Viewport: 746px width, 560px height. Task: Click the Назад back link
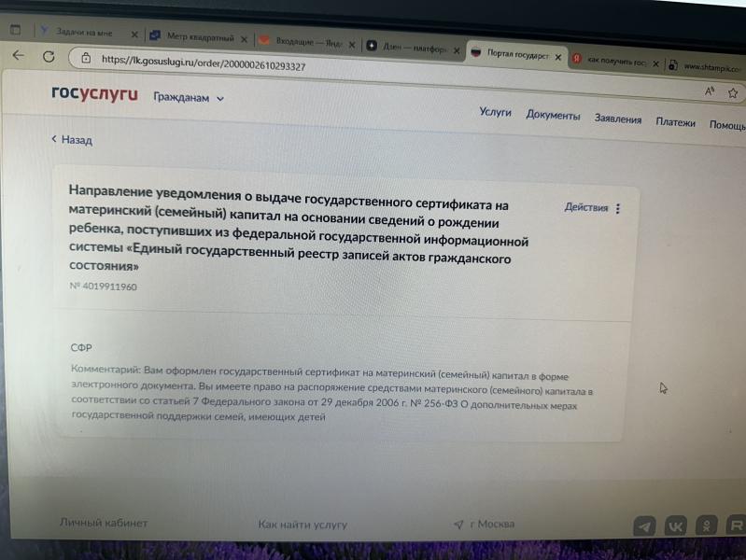tap(72, 140)
